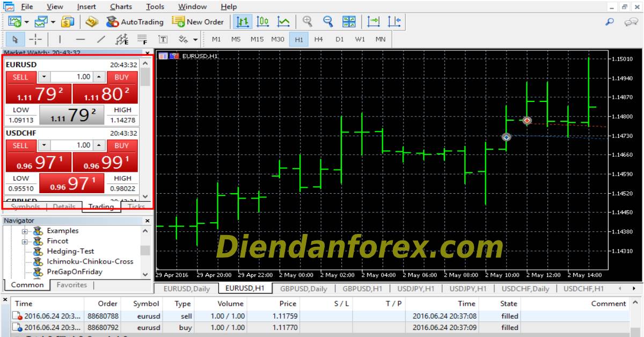The height and width of the screenshot is (337, 644).
Task: Switch chart to line chart mode
Action: click(x=283, y=22)
